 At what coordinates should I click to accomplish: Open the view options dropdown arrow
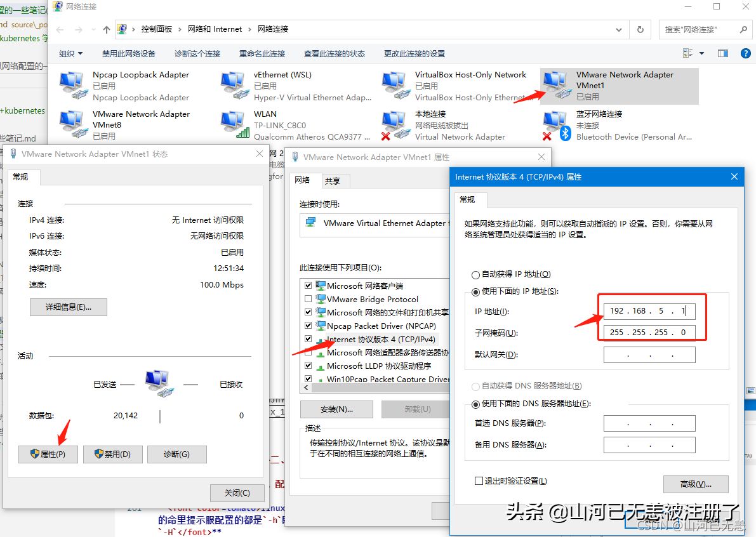pos(702,53)
